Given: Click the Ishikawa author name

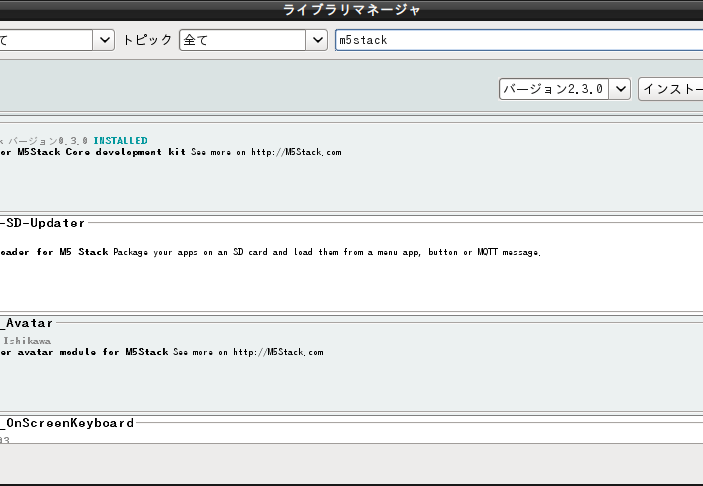Looking at the screenshot, I should 27,341.
